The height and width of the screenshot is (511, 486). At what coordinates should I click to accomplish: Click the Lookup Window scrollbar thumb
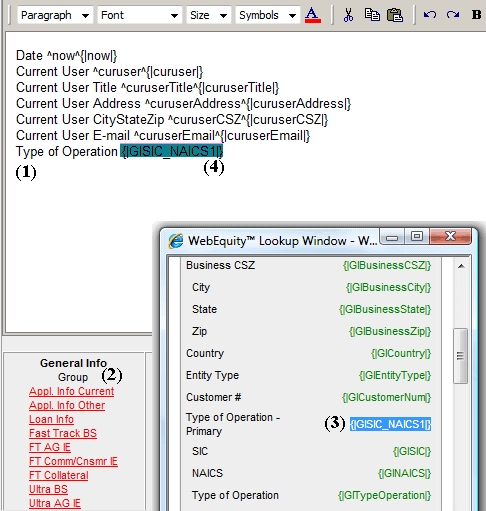(x=460, y=356)
